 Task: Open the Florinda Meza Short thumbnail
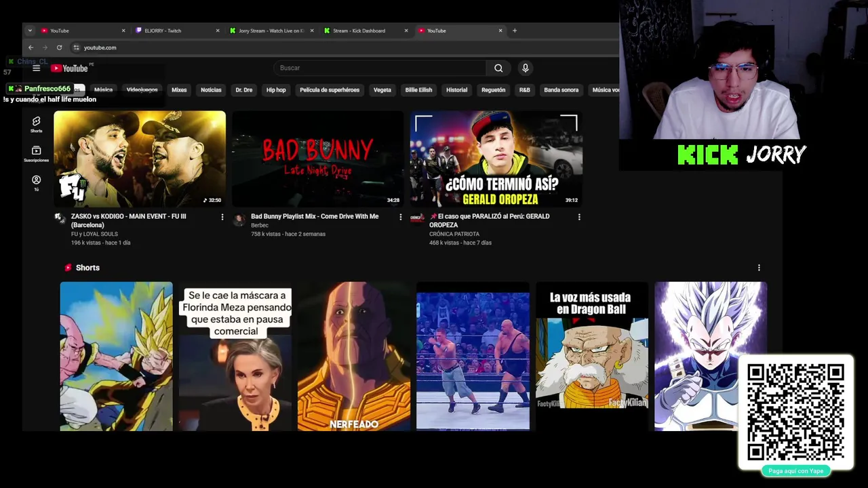pos(235,357)
